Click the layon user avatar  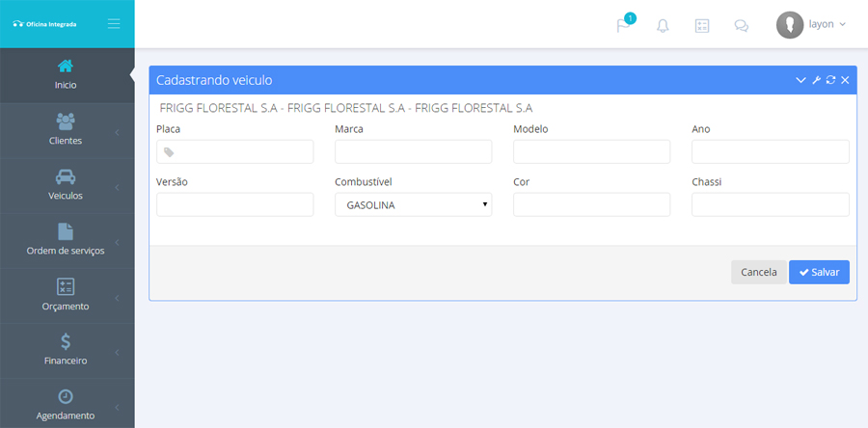tap(790, 25)
